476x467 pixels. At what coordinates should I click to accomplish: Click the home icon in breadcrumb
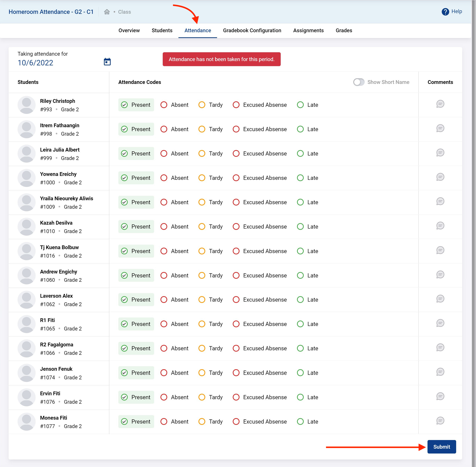[x=107, y=12]
